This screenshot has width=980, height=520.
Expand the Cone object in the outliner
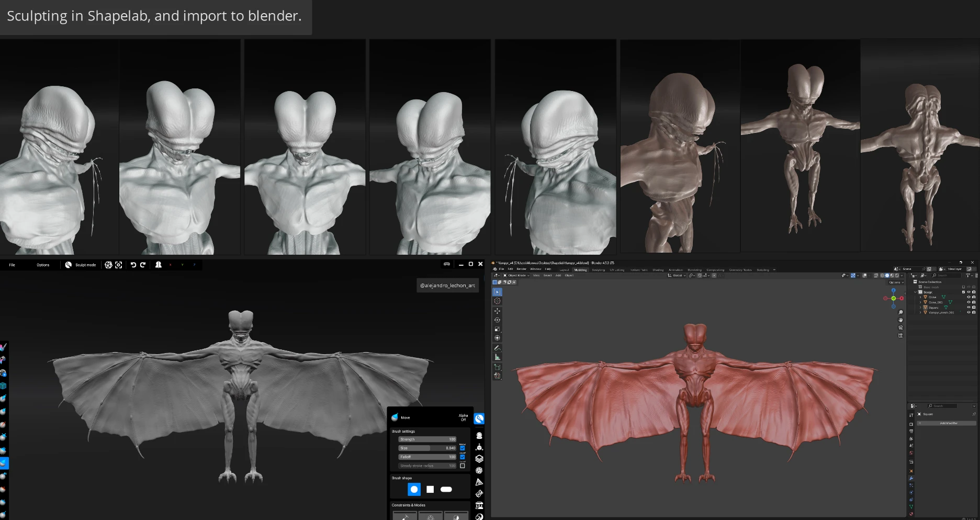(920, 297)
